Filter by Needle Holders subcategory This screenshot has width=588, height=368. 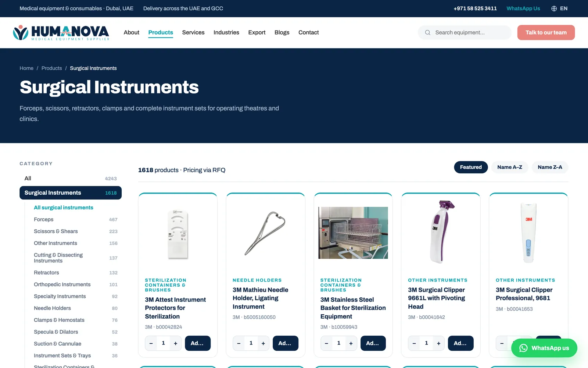(76, 308)
